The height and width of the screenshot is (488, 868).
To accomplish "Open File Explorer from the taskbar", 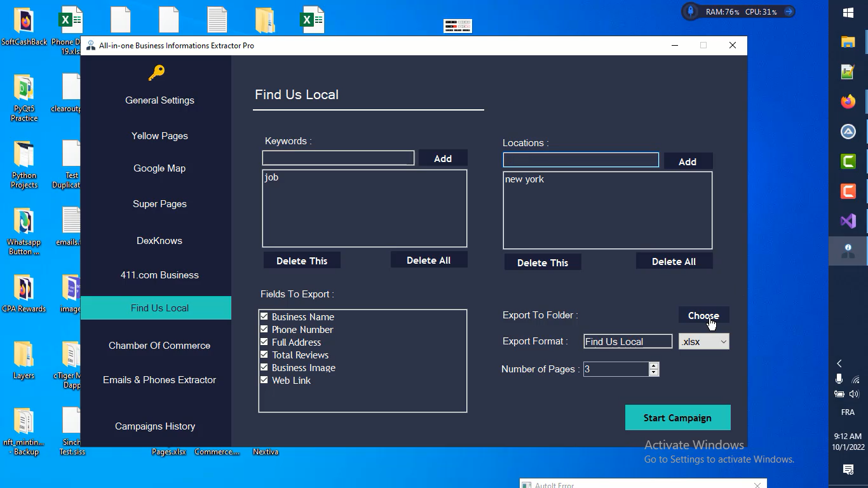I will (x=848, y=42).
